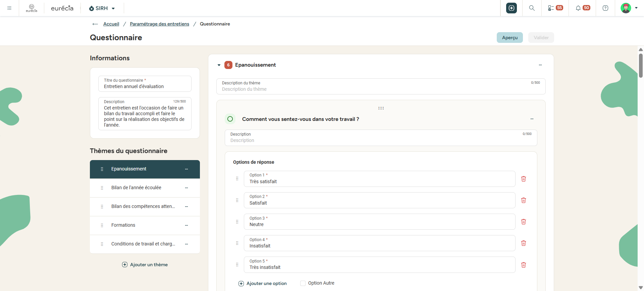The width and height of the screenshot is (644, 291).
Task: Open Paramétrage des entretiens breadcrumb
Action: pos(159,24)
